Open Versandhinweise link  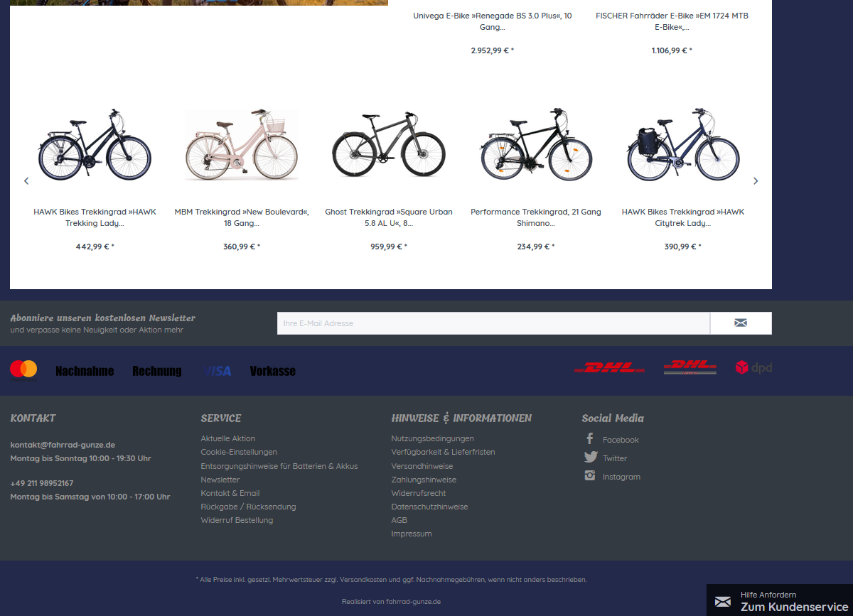(422, 466)
